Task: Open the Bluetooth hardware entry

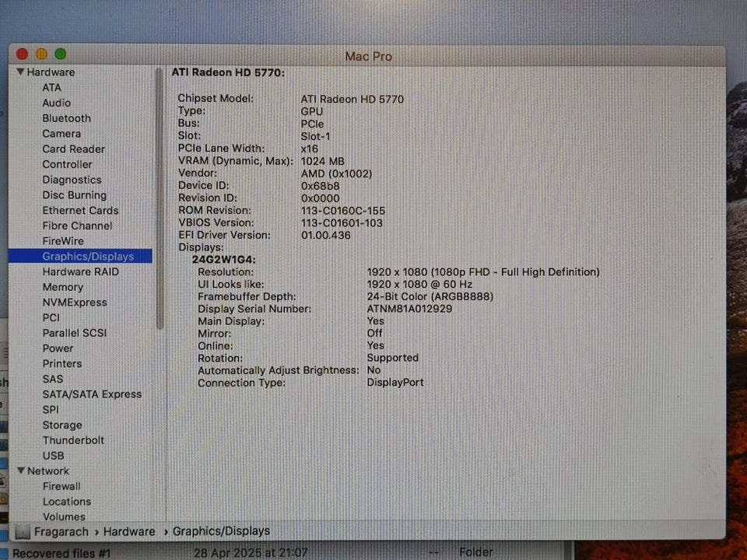Action: (66, 118)
